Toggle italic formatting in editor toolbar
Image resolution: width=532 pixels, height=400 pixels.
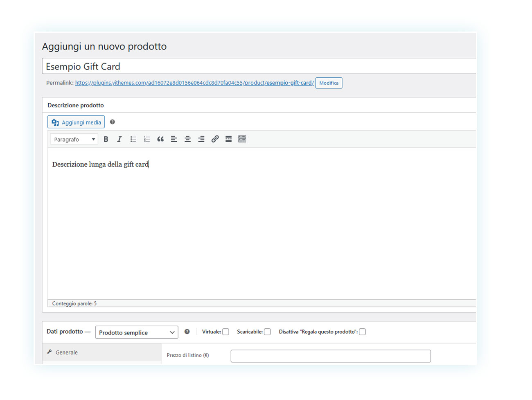[119, 139]
